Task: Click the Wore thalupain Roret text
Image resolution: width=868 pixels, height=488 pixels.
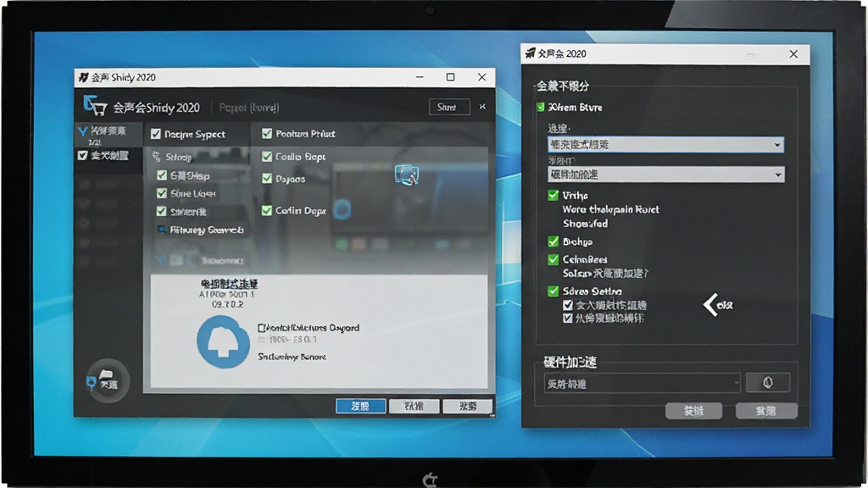Action: 610,209
